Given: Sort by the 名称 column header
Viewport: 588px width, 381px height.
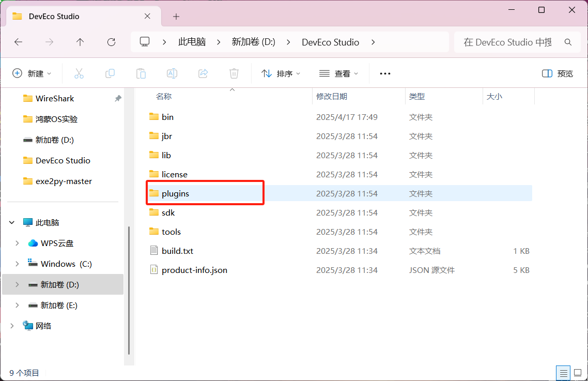Looking at the screenshot, I should [163, 97].
